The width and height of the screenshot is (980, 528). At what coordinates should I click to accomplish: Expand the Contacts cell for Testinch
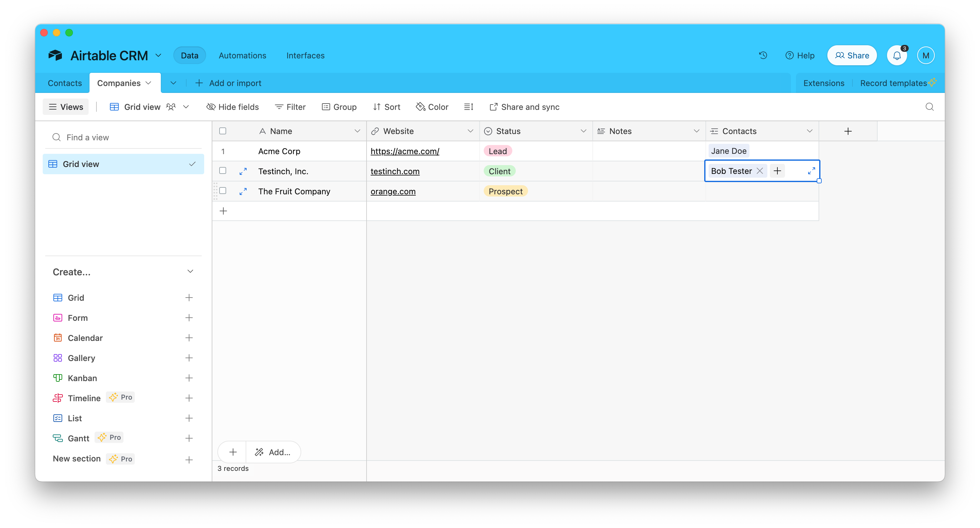pyautogui.click(x=811, y=171)
